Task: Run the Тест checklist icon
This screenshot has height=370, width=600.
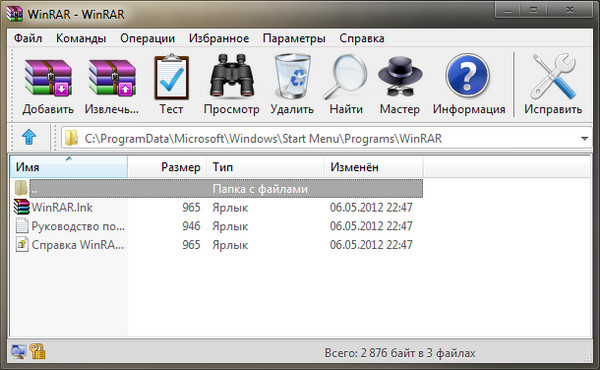Action: [171, 77]
